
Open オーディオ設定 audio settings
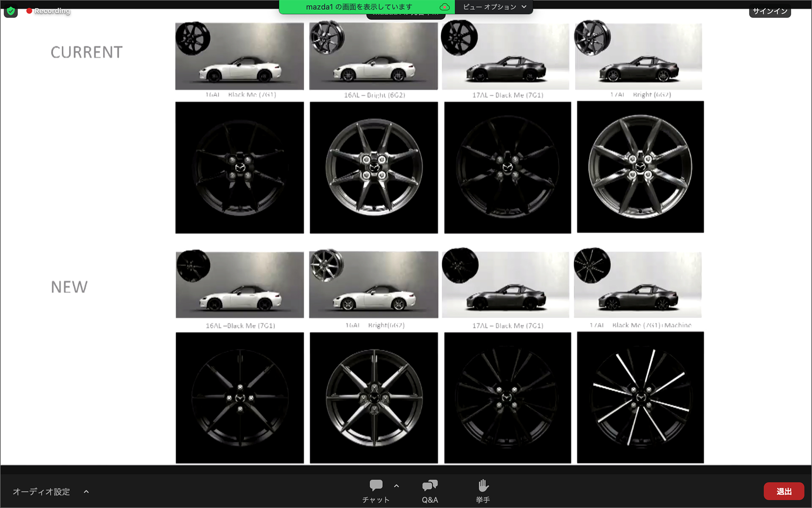point(41,491)
